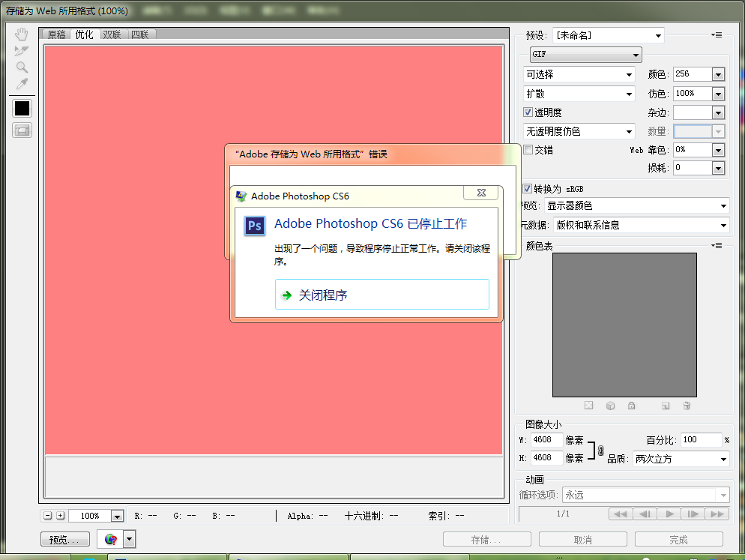Open the 预设 preset dropdown
The height and width of the screenshot is (560, 745).
[608, 35]
